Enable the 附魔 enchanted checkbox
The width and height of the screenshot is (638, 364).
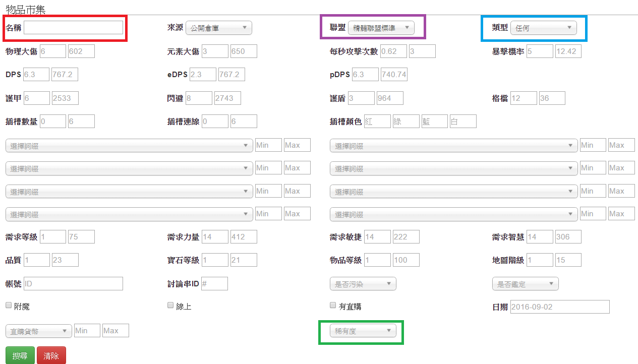(x=8, y=305)
